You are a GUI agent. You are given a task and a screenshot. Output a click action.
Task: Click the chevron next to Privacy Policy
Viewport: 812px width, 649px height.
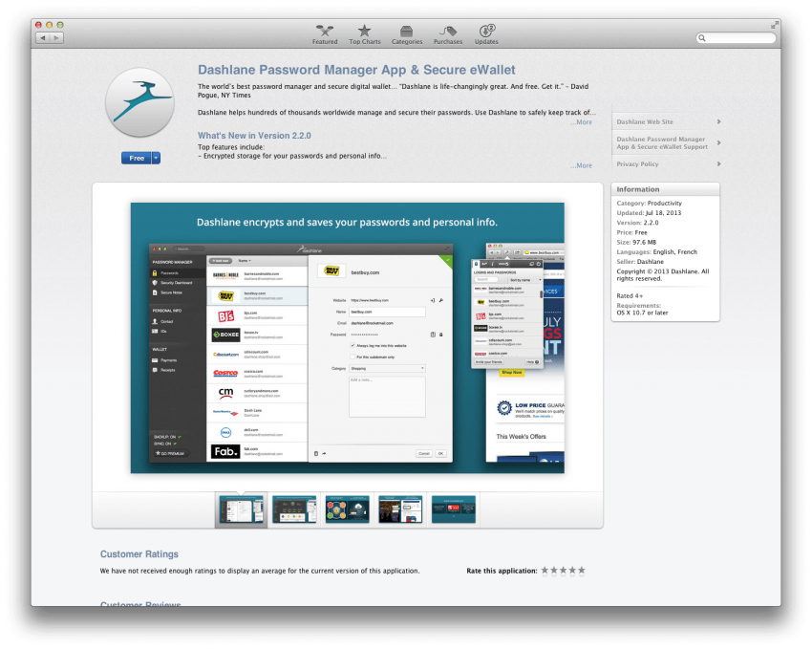[x=718, y=164]
